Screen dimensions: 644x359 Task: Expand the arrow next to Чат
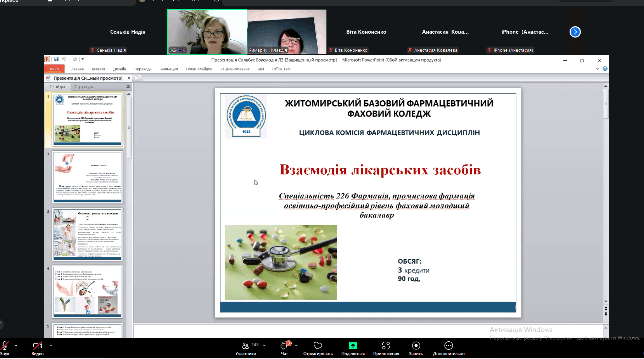pos(296,345)
